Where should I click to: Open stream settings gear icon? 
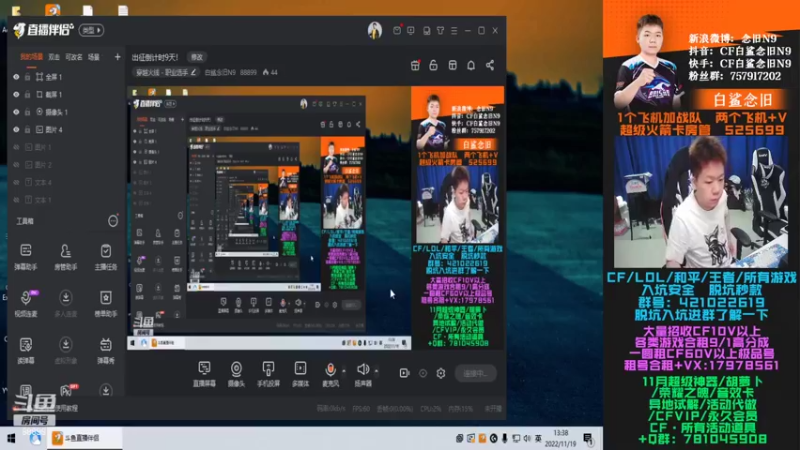(x=441, y=373)
